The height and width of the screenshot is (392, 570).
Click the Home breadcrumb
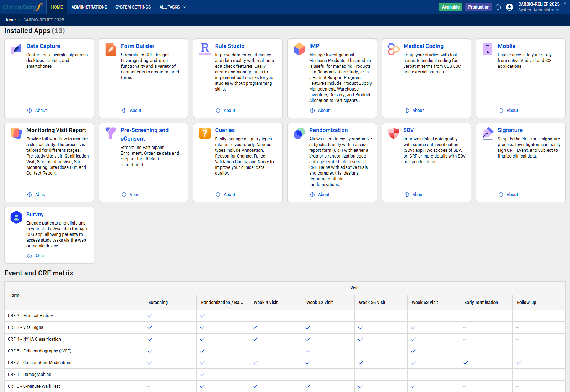tap(10, 20)
